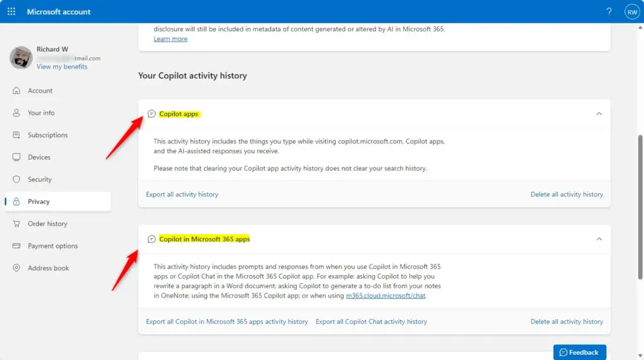Click the Security shield icon
Viewport: 644px width, 360px height.
point(16,179)
